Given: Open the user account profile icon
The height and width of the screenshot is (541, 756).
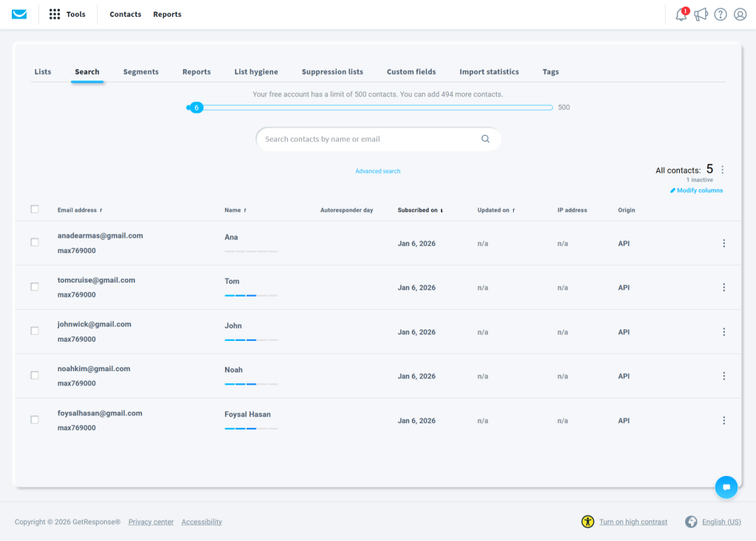Looking at the screenshot, I should (740, 15).
